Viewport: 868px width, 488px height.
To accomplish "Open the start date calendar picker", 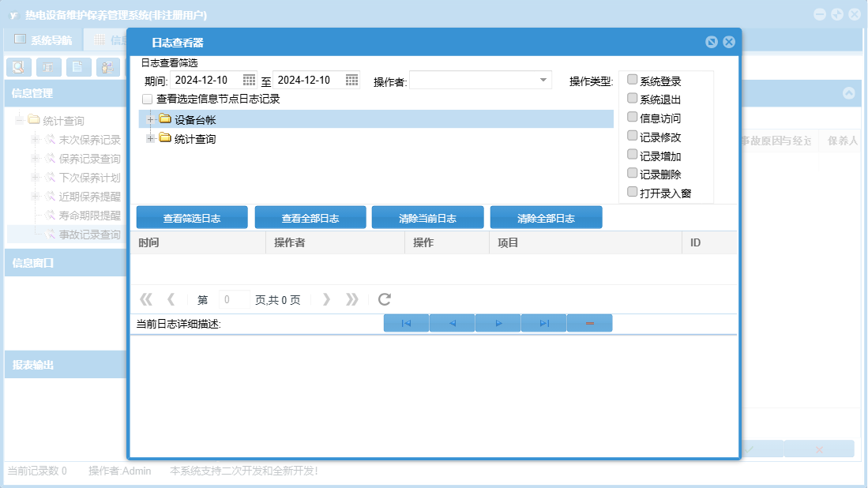I will coord(249,80).
